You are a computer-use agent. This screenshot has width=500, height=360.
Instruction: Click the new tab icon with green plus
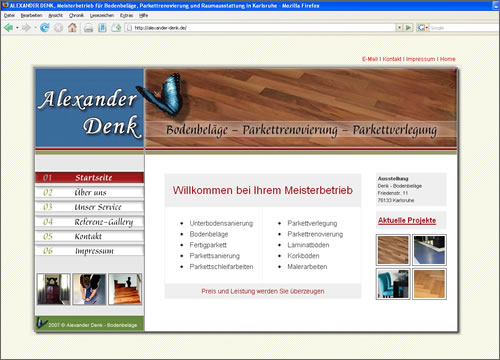click(x=116, y=28)
